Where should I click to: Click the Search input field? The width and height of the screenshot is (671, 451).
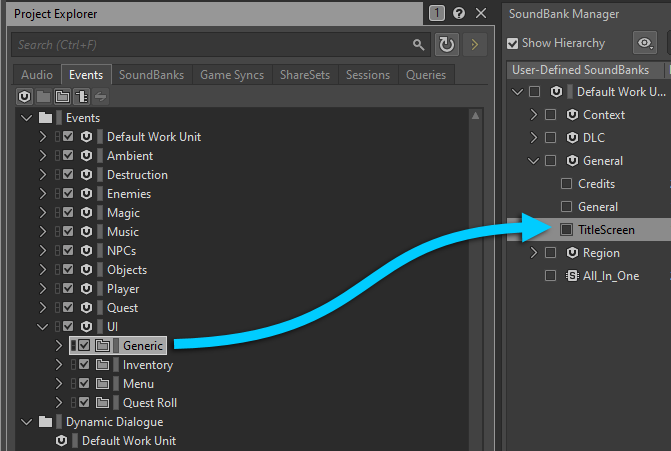pyautogui.click(x=210, y=45)
